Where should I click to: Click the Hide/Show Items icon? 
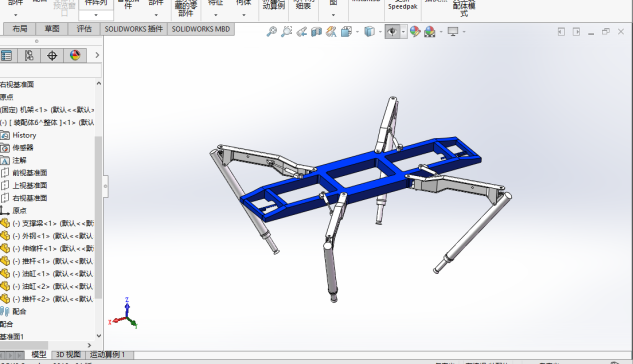pyautogui.click(x=392, y=31)
